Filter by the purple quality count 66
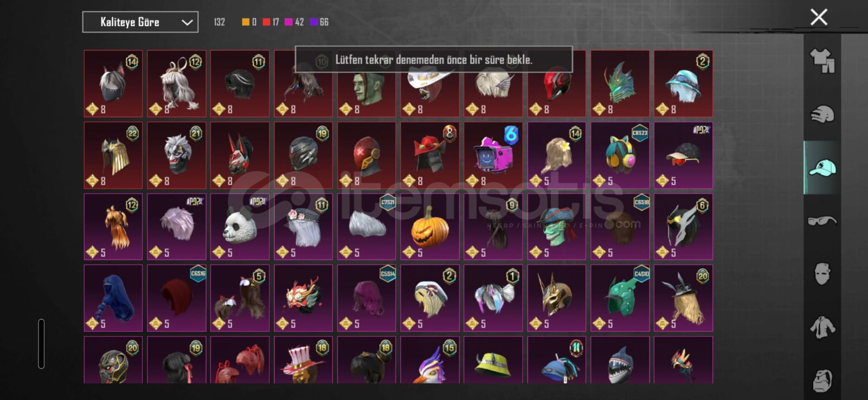The height and width of the screenshot is (400, 868). point(319,22)
